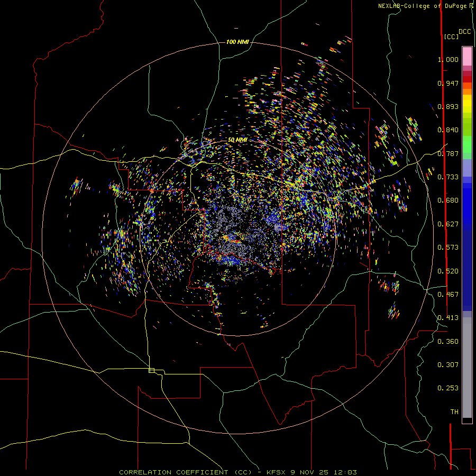Click the TH threshold label
The image size is (476, 476).
click(454, 412)
